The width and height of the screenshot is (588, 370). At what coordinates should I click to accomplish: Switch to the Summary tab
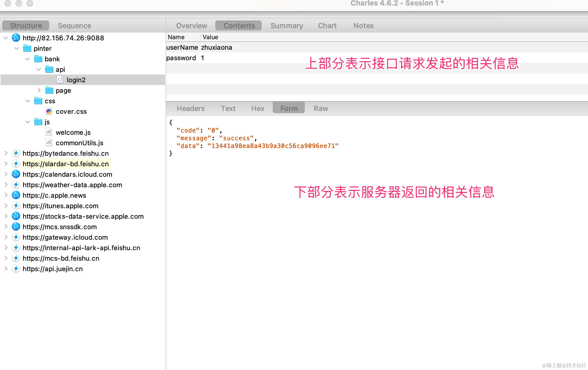[287, 26]
